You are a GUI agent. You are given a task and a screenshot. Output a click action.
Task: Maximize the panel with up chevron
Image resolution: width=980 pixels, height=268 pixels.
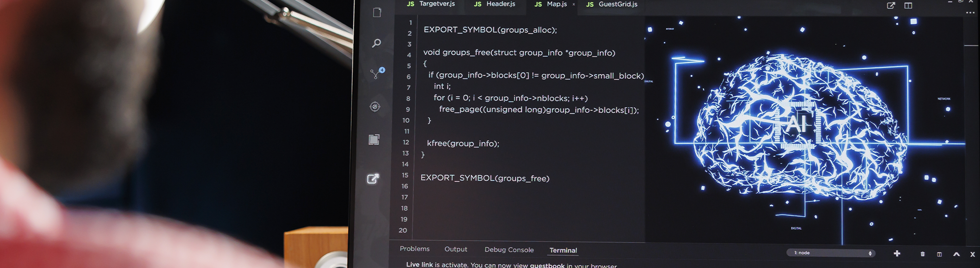(956, 254)
